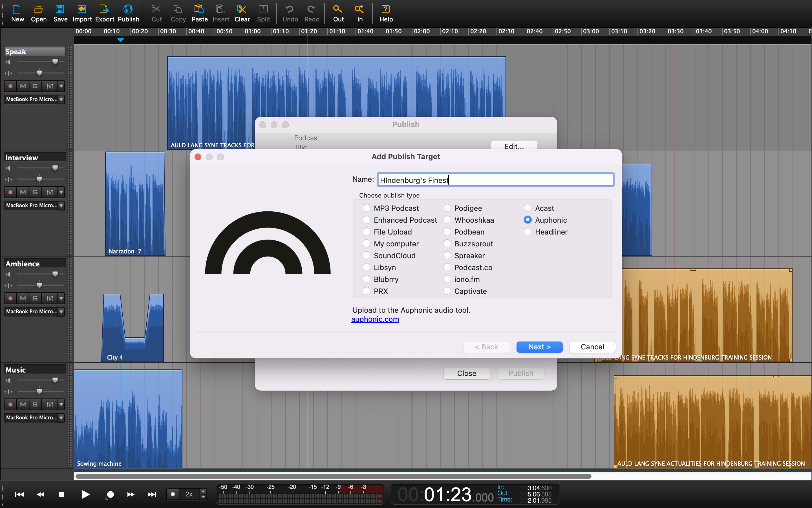The width and height of the screenshot is (812, 508).
Task: Click the Import audio toolbar icon
Action: pos(82,14)
